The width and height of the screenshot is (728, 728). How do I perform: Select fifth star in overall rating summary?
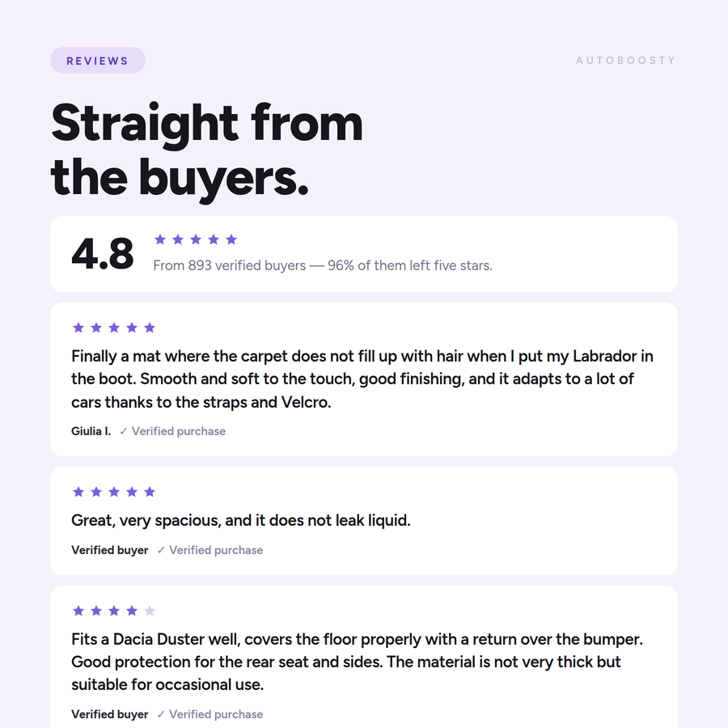coord(231,239)
